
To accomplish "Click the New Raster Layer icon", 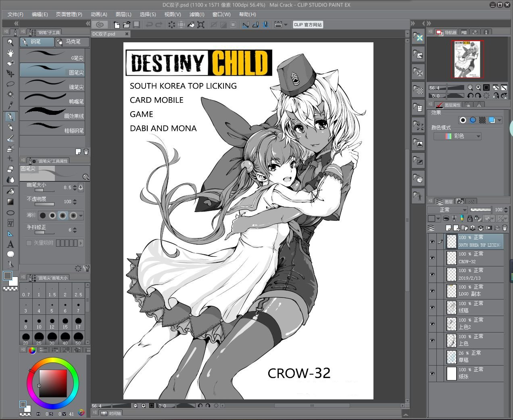I will [x=448, y=228].
